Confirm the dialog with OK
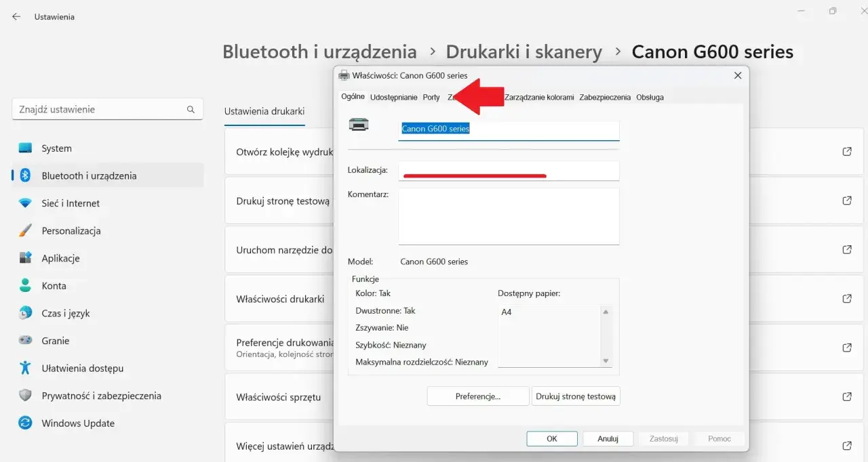This screenshot has height=462, width=868. pyautogui.click(x=552, y=439)
